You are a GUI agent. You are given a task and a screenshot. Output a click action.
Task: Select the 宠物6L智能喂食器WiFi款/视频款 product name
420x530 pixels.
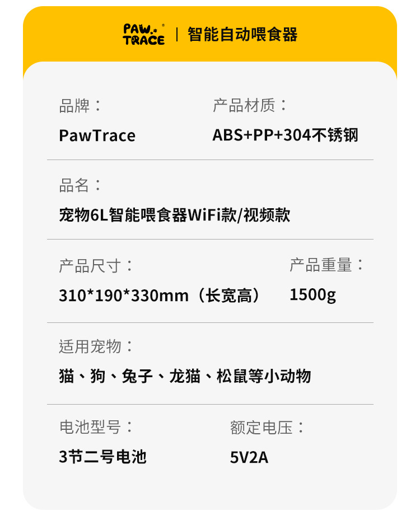click(174, 215)
